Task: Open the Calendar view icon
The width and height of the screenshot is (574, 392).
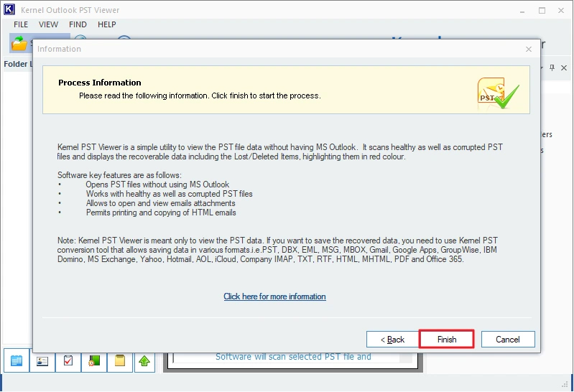Action: 17,361
